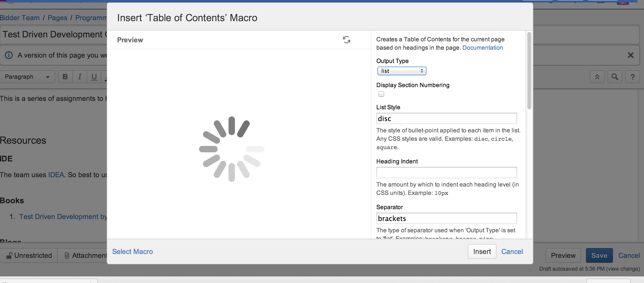Screen dimensions: 644x283
Task: Expand the Paragraph style dropdown
Action: (27, 77)
